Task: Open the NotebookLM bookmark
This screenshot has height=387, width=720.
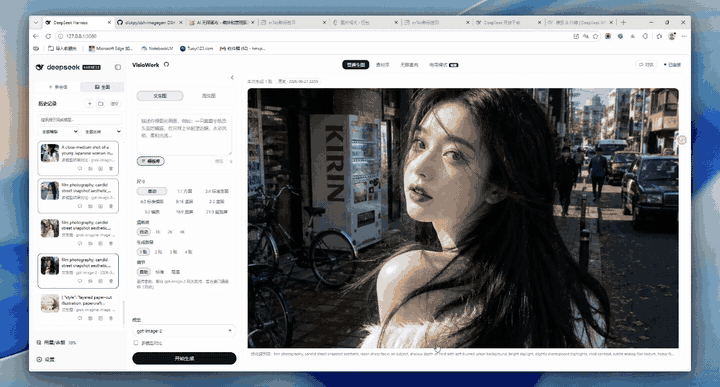Action: 157,48
